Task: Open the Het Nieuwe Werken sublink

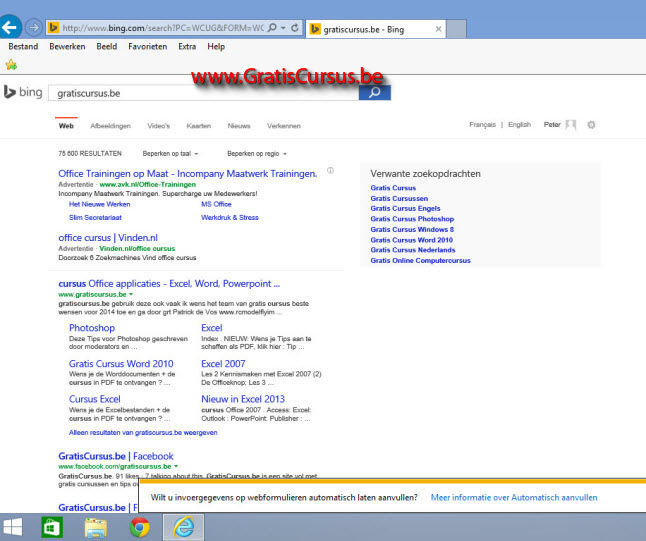Action: (100, 204)
